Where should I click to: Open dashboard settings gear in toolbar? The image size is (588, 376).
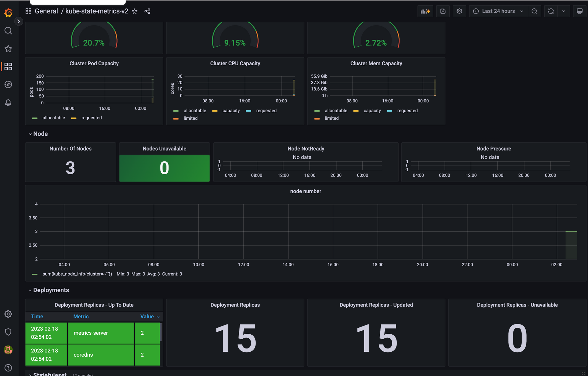(x=459, y=11)
